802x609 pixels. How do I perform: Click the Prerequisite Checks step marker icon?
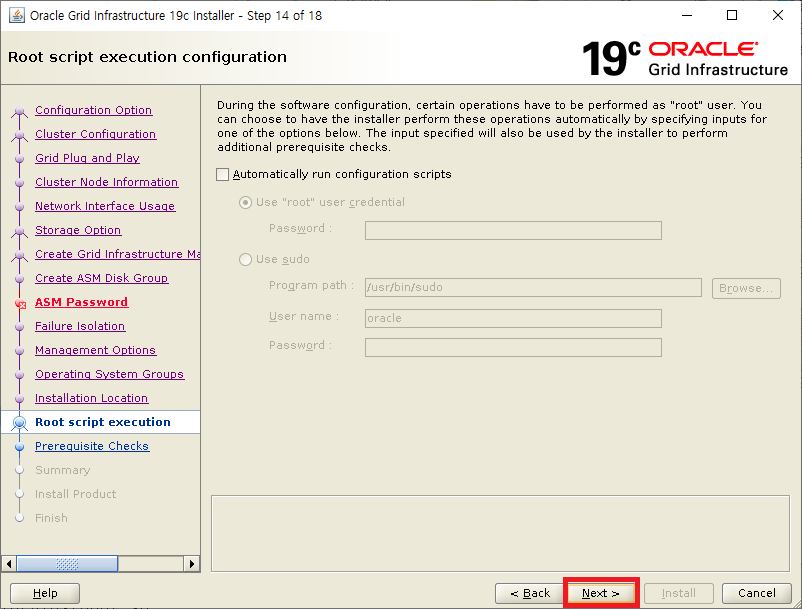tap(19, 447)
